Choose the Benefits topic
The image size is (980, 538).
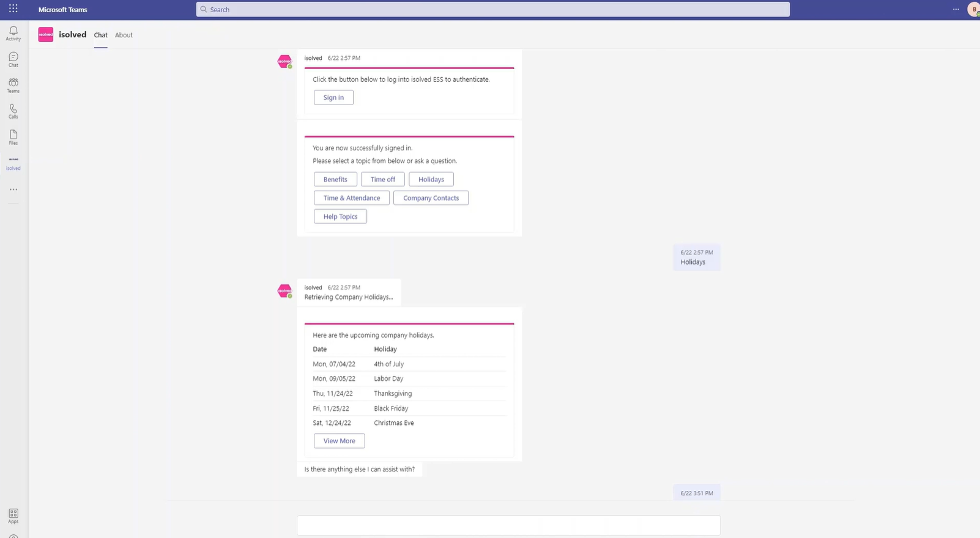(335, 179)
